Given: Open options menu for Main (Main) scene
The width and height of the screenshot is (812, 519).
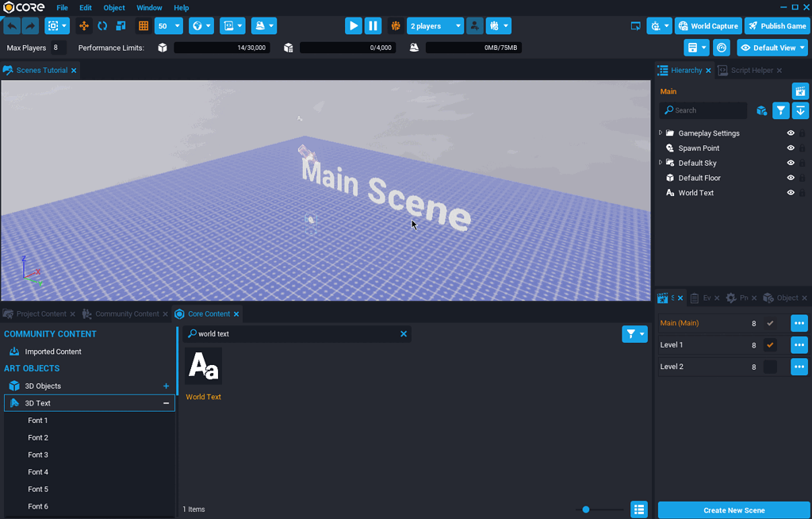Looking at the screenshot, I should [x=799, y=323].
